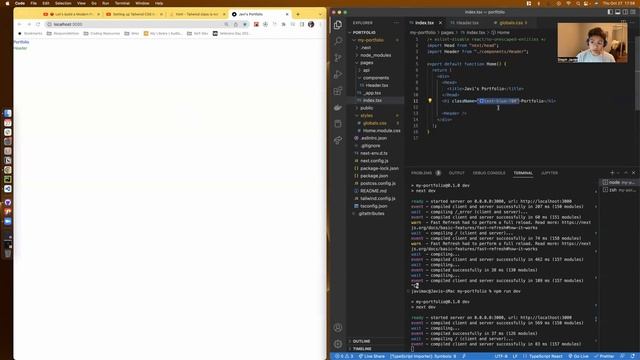640x360 pixels.
Task: Open the Accounts menu in VS Code
Action: (x=338, y=327)
